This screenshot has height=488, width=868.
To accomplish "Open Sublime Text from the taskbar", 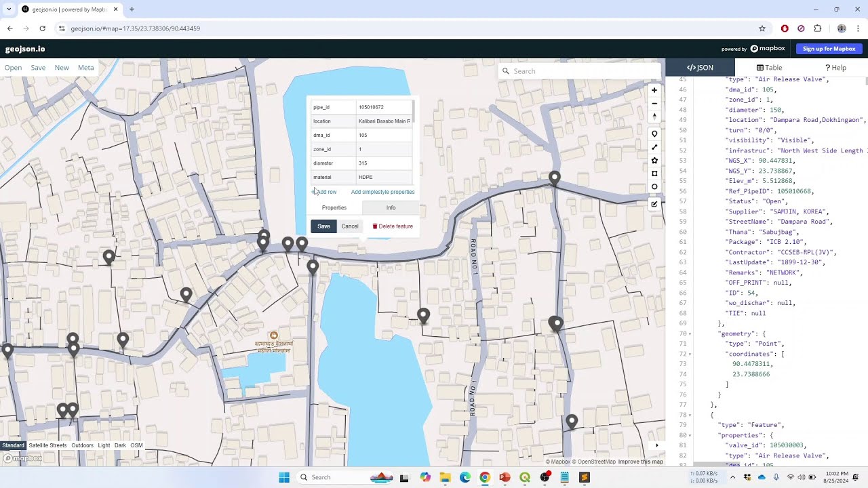I will pos(585,477).
